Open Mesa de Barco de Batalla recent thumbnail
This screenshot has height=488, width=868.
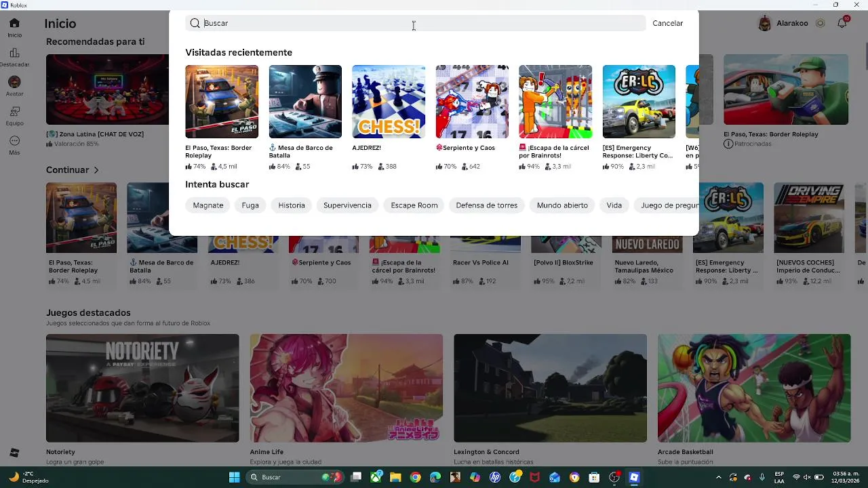click(x=305, y=102)
